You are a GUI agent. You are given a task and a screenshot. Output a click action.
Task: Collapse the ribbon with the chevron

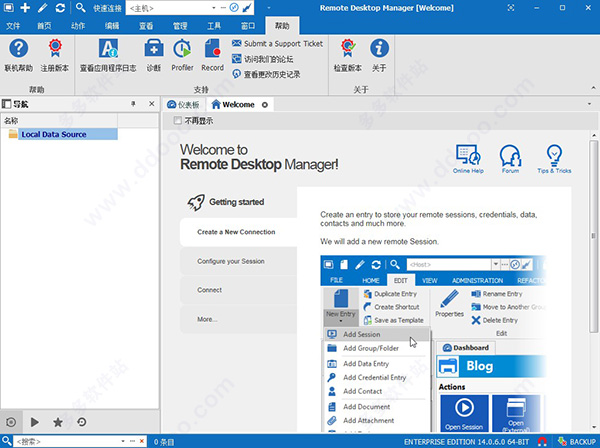[593, 88]
